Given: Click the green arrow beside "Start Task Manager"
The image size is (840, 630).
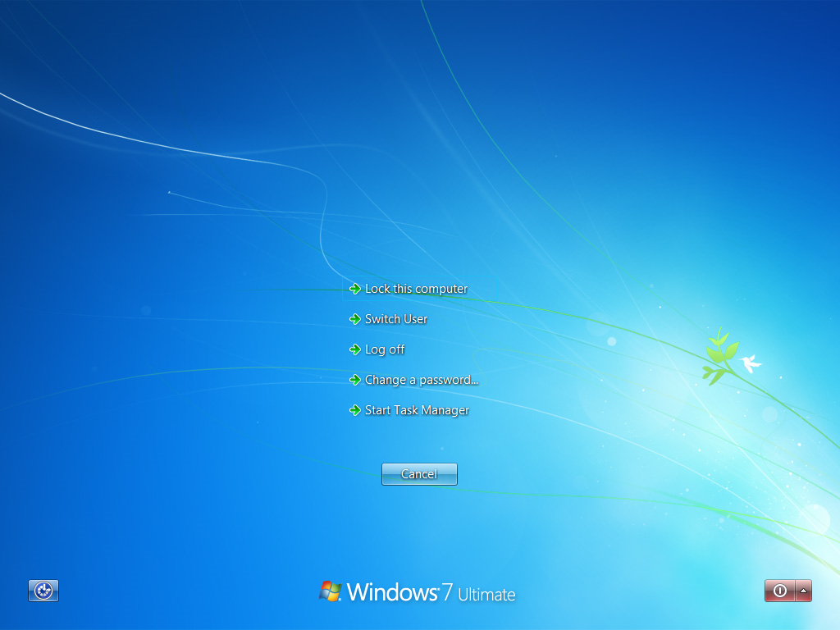Looking at the screenshot, I should pyautogui.click(x=355, y=410).
